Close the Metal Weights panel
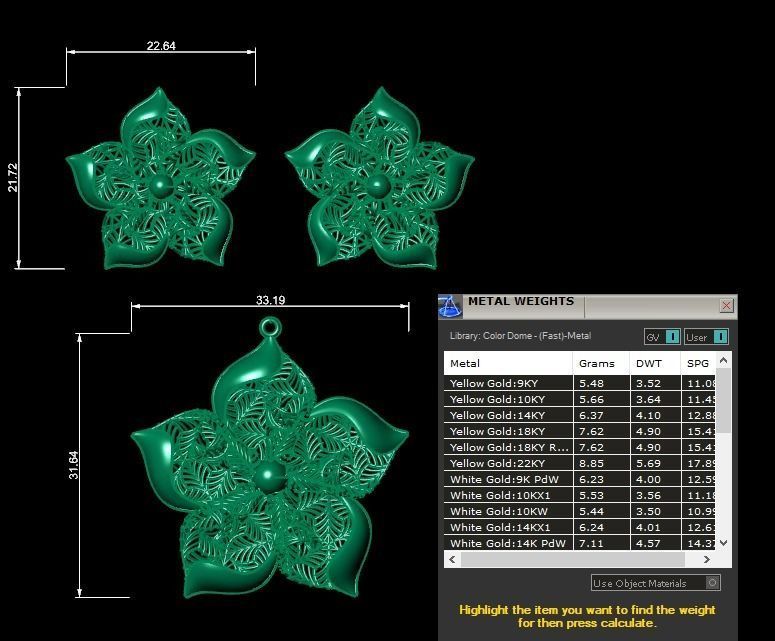Image resolution: width=775 pixels, height=641 pixels. 726,306
